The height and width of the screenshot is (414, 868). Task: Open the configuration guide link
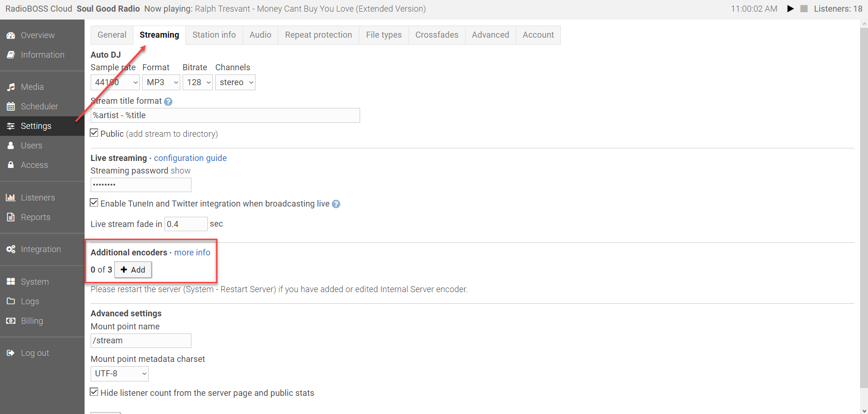[x=191, y=158]
